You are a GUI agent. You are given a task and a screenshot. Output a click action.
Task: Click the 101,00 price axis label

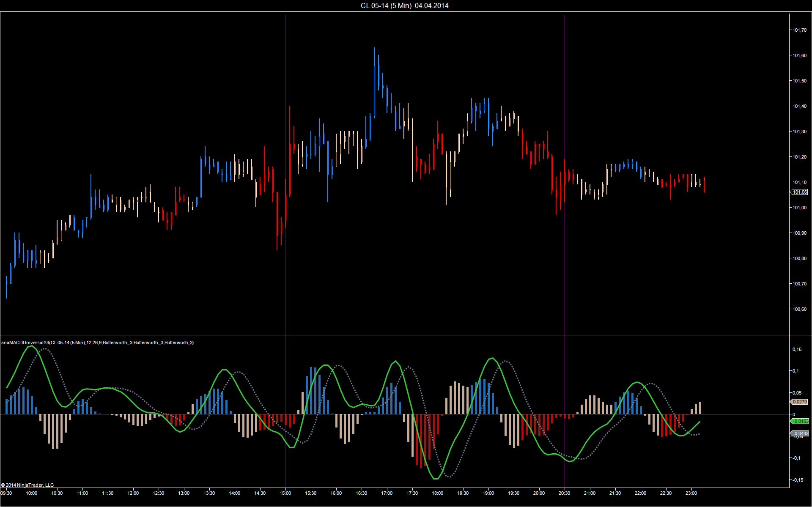(x=799, y=208)
